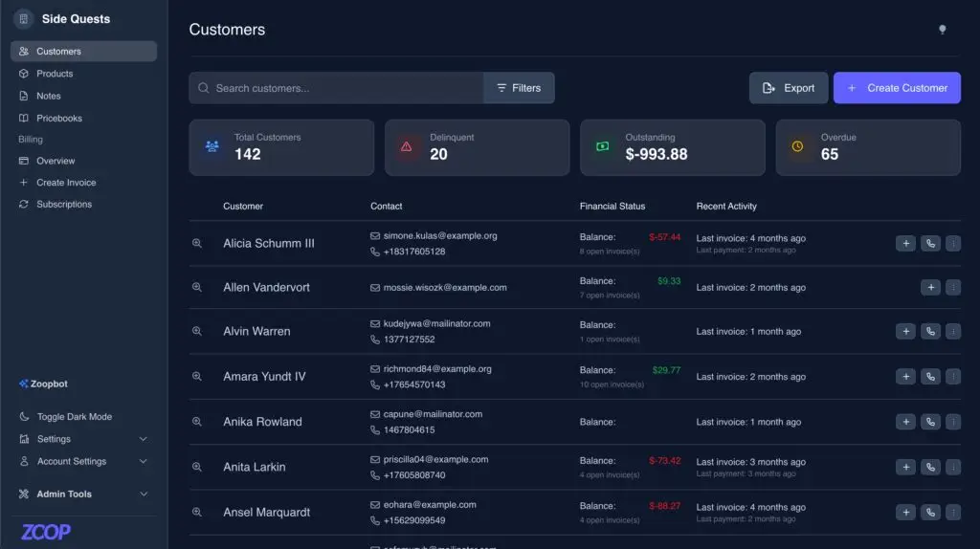The image size is (980, 549).
Task: Toggle Dark Mode in the sidebar
Action: [74, 417]
